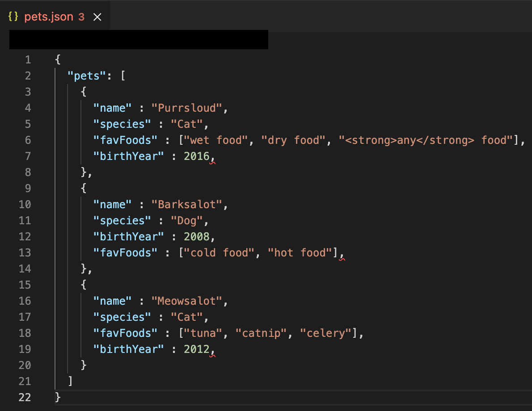This screenshot has width=532, height=411.
Task: Click the pets array key on line 2
Action: click(x=85, y=75)
